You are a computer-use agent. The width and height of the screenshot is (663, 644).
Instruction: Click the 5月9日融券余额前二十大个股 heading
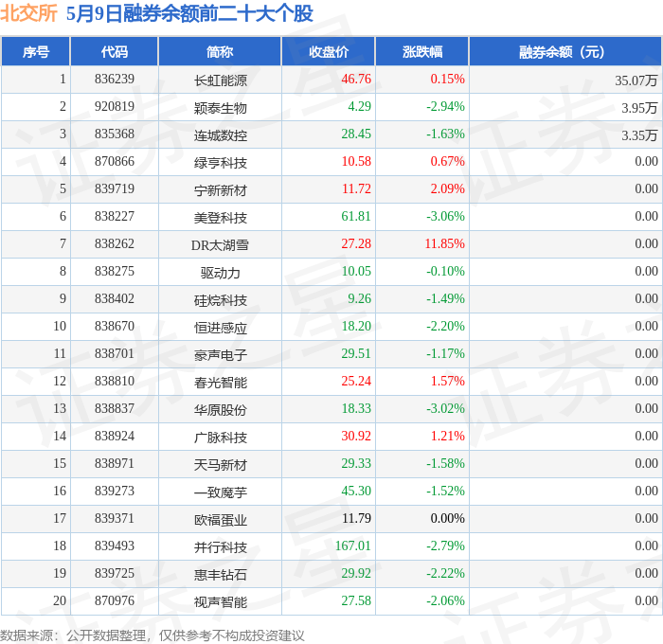click(x=189, y=13)
